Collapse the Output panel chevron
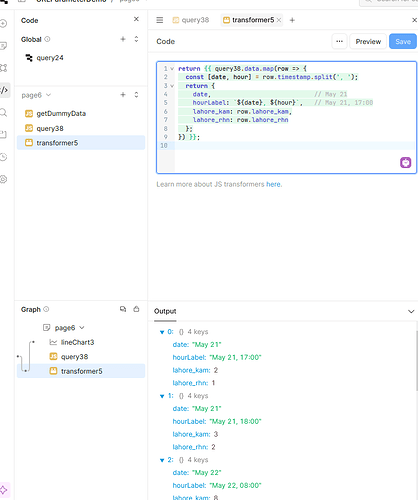Viewport: 418px width, 500px height. [411, 311]
